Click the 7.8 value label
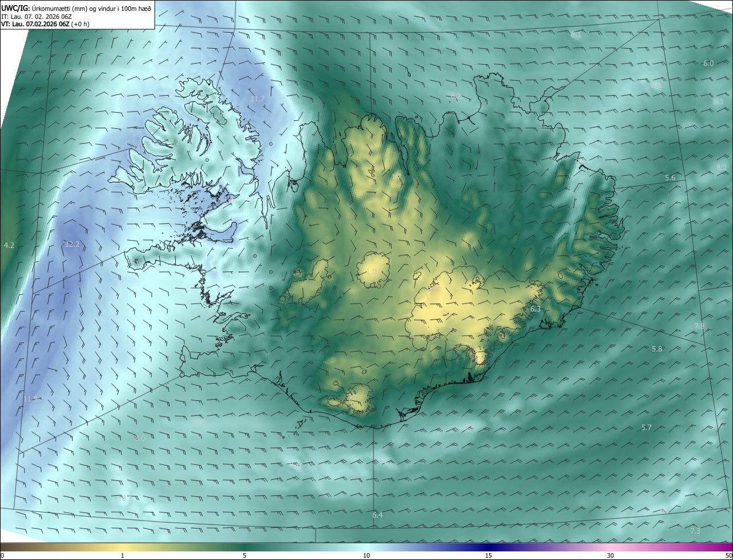 (699, 326)
